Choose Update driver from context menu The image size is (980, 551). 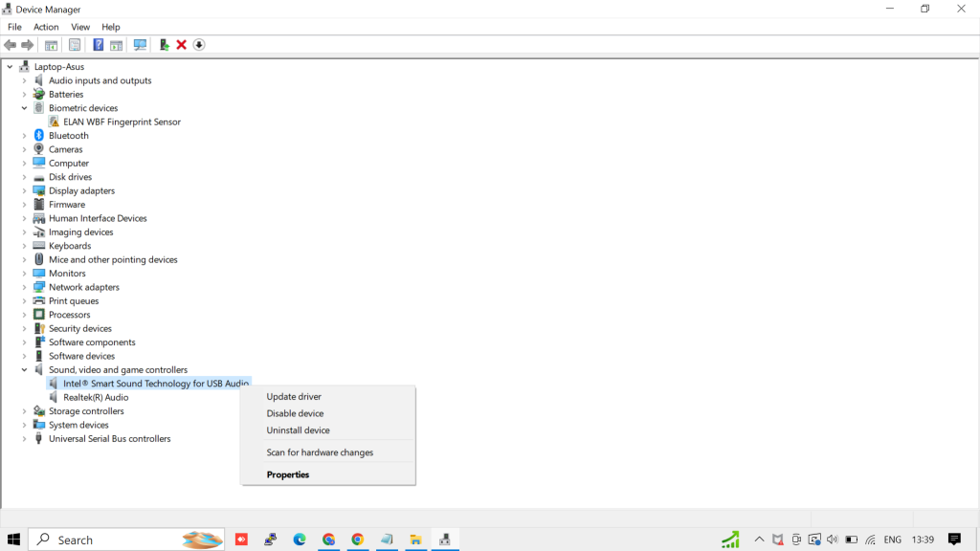pyautogui.click(x=294, y=397)
